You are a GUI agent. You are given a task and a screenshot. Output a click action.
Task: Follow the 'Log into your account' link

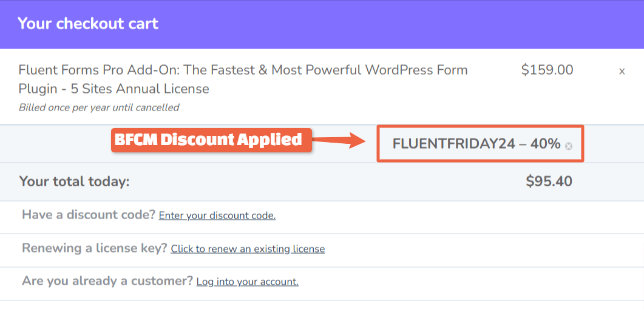[x=247, y=282]
